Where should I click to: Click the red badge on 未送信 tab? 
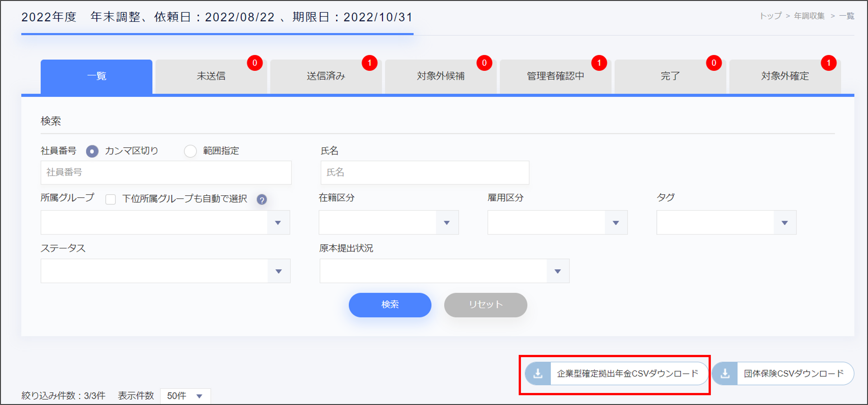255,63
